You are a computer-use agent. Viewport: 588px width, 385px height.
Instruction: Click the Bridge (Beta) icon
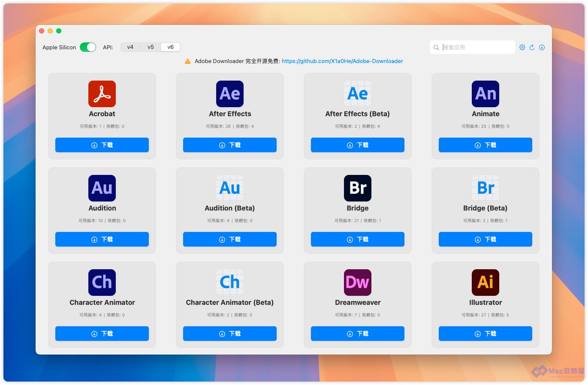485,188
